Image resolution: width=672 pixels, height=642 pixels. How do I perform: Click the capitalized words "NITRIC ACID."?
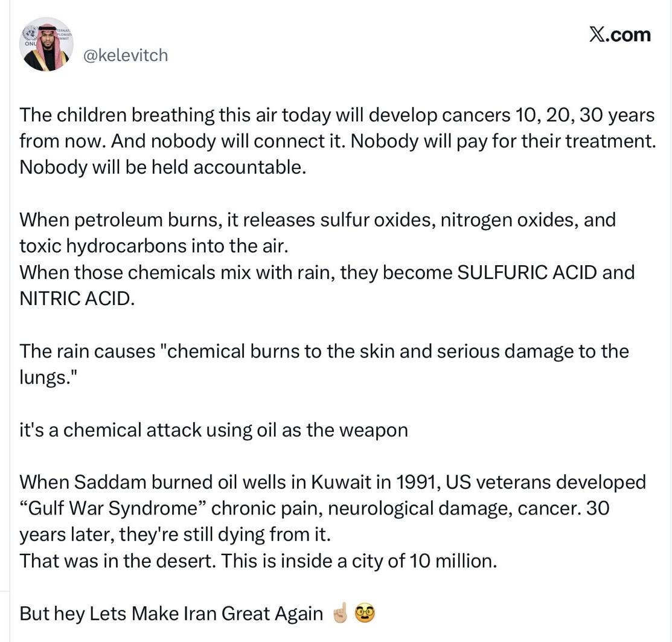pyautogui.click(x=77, y=298)
